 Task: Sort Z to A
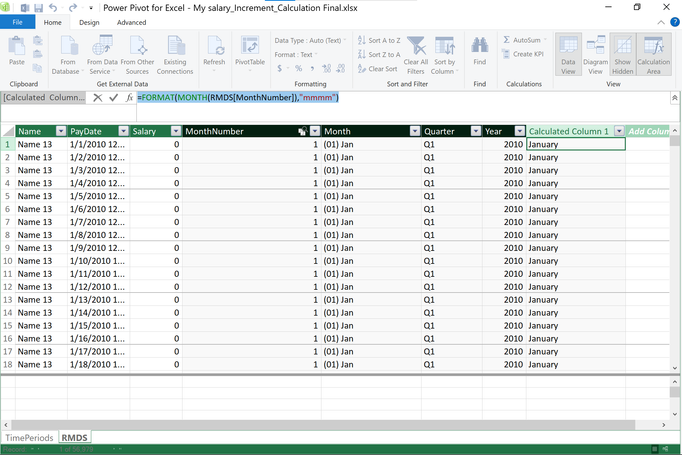click(379, 54)
